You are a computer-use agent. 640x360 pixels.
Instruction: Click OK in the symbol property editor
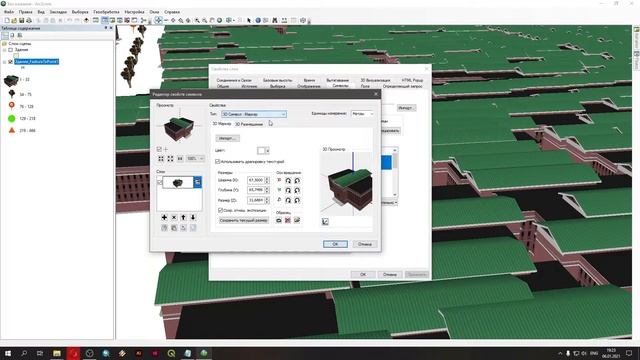coord(336,244)
